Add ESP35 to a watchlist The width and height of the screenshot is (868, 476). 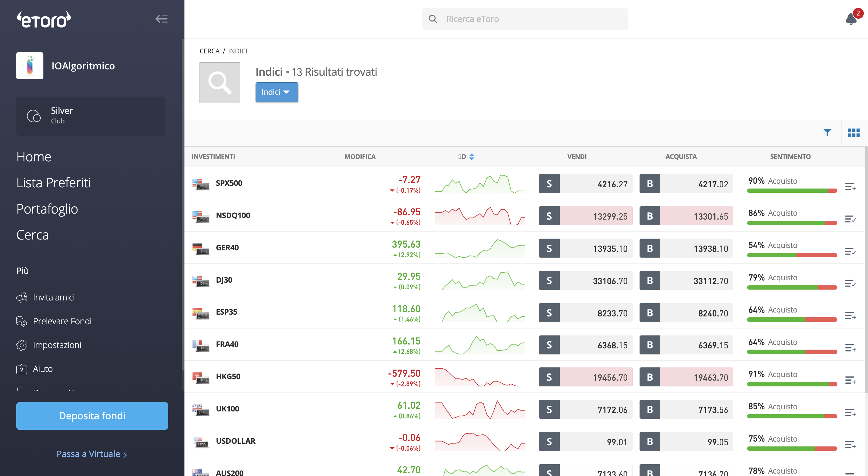(x=850, y=316)
